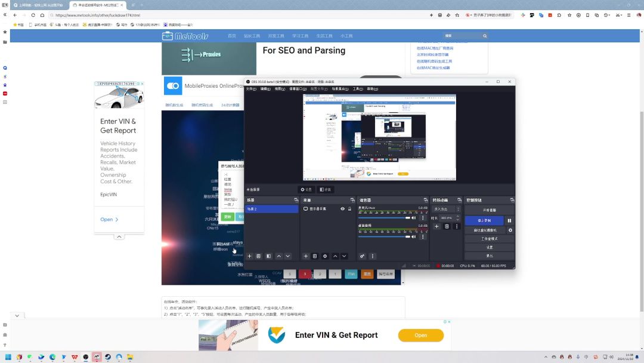Open the File menu in OBS
This screenshot has height=363, width=644.
pyautogui.click(x=250, y=89)
